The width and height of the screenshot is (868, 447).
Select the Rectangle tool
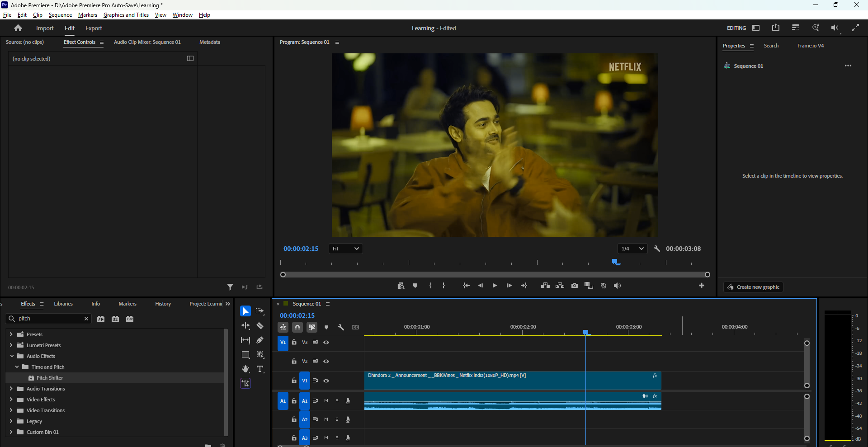coord(245,355)
